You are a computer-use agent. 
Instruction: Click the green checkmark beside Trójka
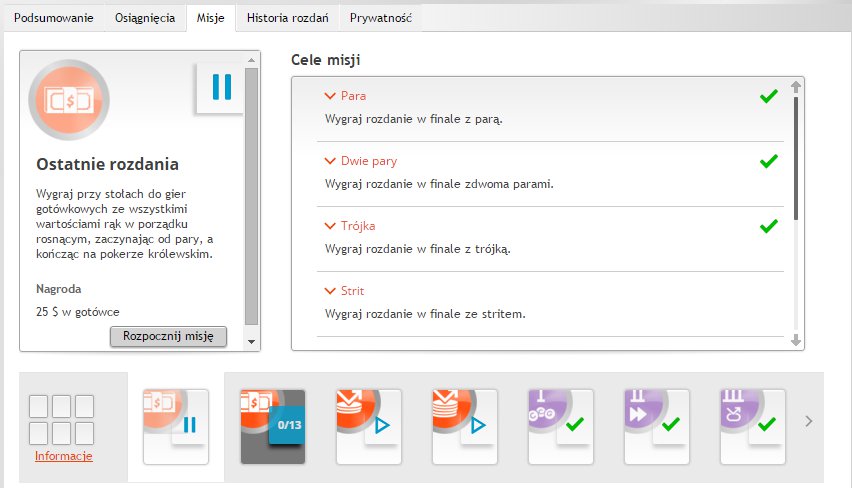pos(768,227)
